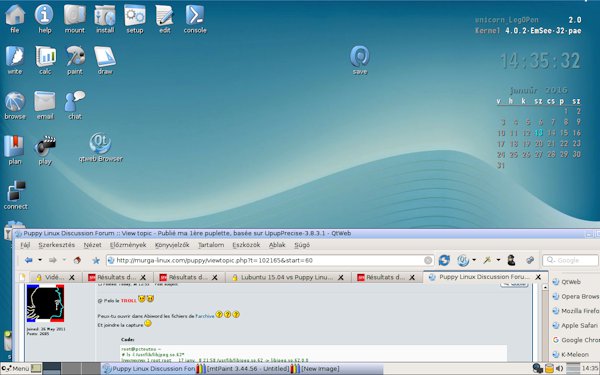
Task: Launch the edit text editor icon
Action: click(x=165, y=19)
